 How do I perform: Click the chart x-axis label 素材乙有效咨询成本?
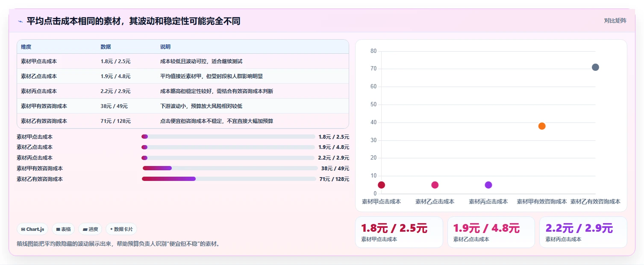click(595, 201)
